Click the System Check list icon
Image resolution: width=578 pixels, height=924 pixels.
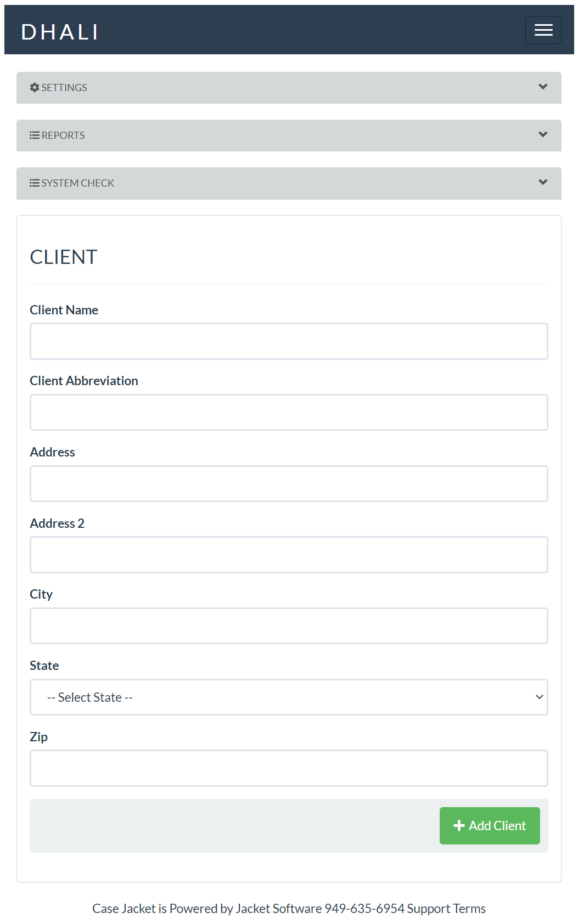click(x=35, y=183)
